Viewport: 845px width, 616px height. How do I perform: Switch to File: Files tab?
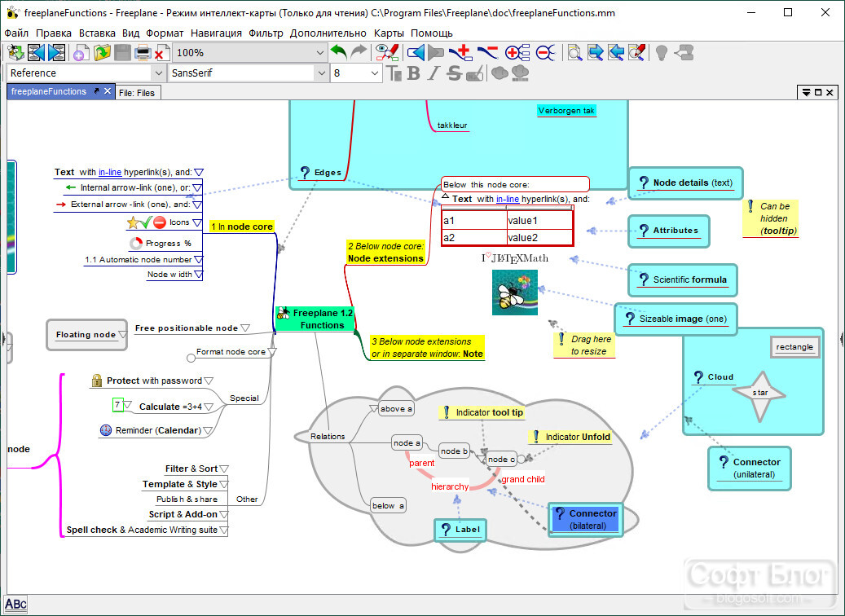[137, 93]
